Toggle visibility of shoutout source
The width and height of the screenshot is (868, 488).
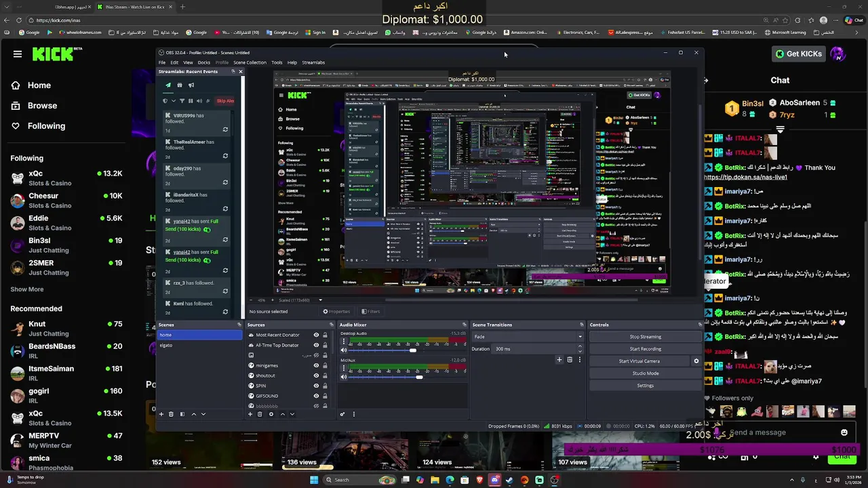pyautogui.click(x=316, y=375)
